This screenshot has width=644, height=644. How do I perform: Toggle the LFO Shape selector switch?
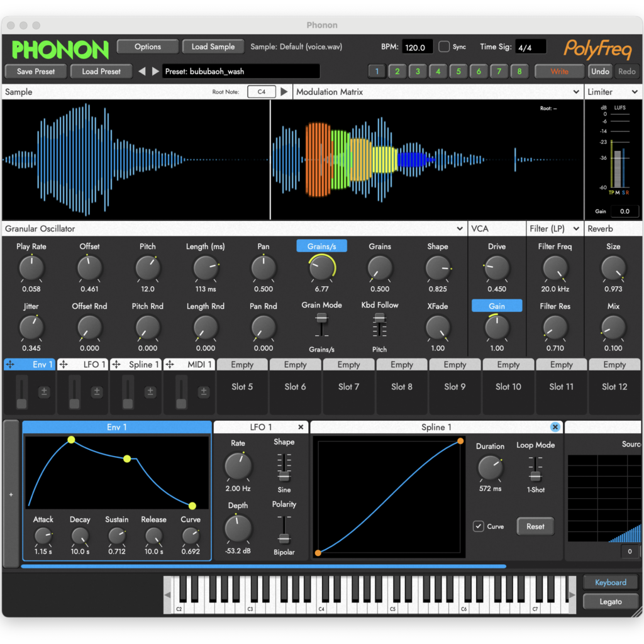click(284, 468)
